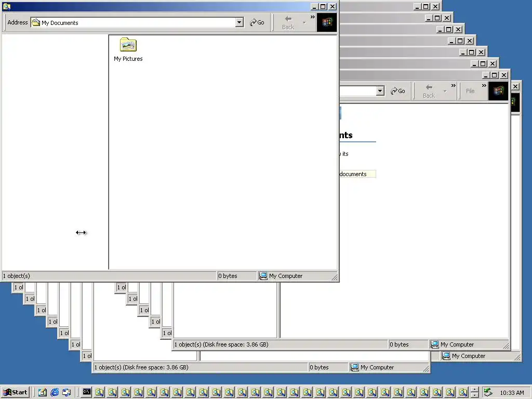This screenshot has height=399, width=532.
Task: Click the taskbar's scroll-up arrow
Action: click(475, 390)
